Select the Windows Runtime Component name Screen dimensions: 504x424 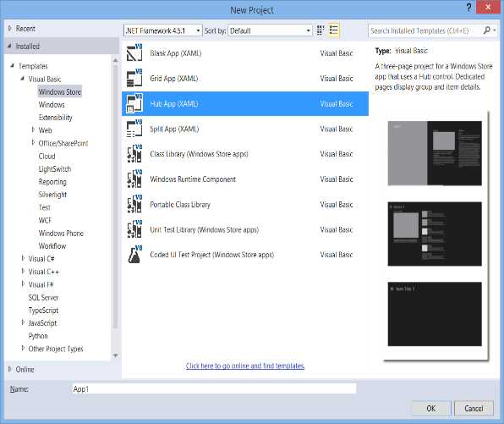click(x=193, y=179)
